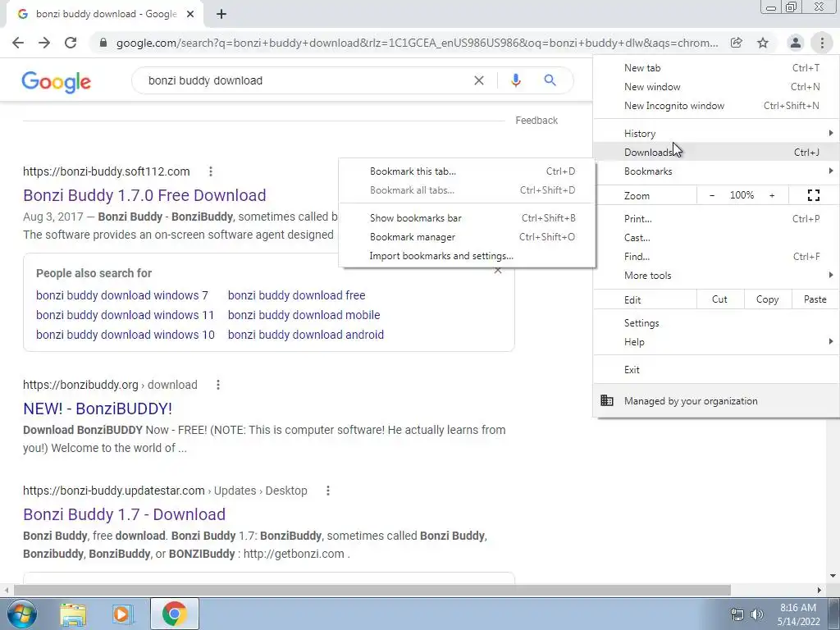The height and width of the screenshot is (630, 840).
Task: Go back with the browser back arrow
Action: 18,43
